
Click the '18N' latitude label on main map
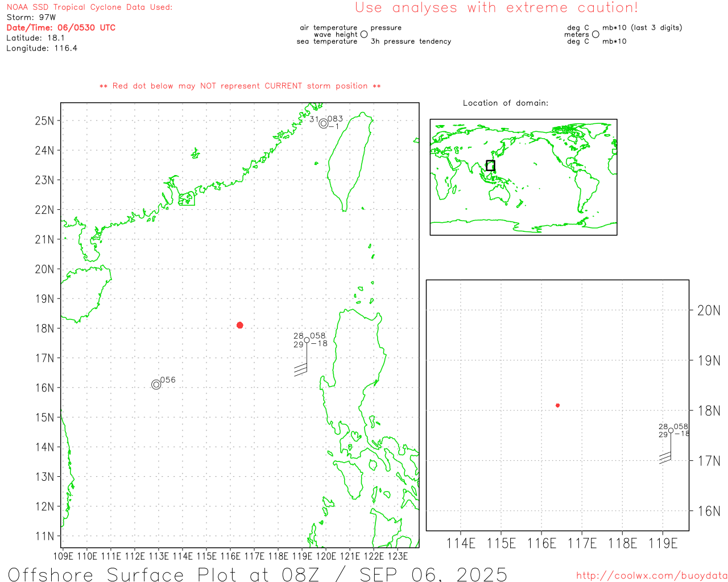pos(44,329)
